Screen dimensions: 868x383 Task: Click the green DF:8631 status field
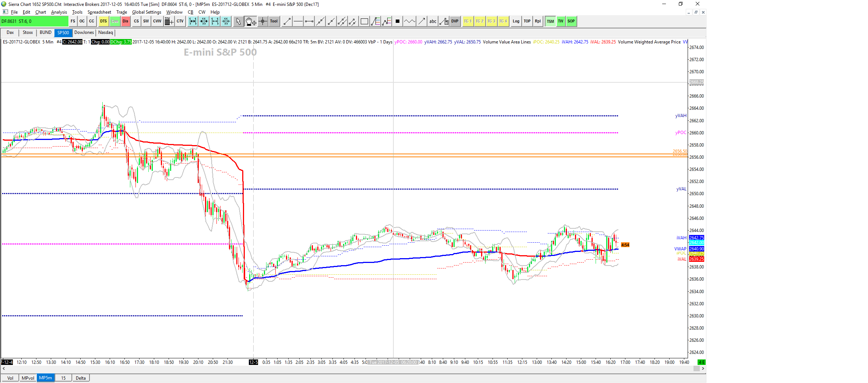click(34, 21)
